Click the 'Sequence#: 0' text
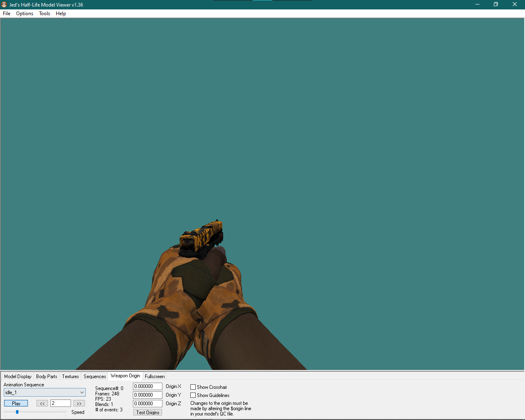Viewport: 525px width, 420px height. 109,388
